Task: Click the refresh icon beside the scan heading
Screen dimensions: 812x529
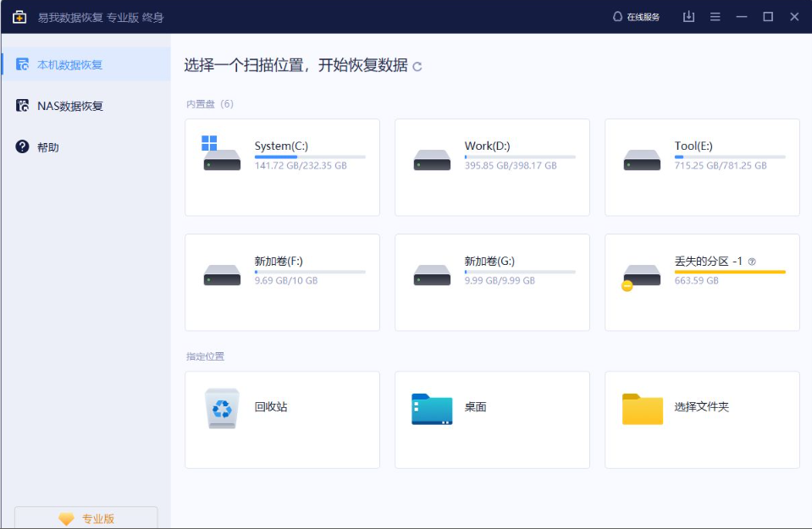Action: 417,66
